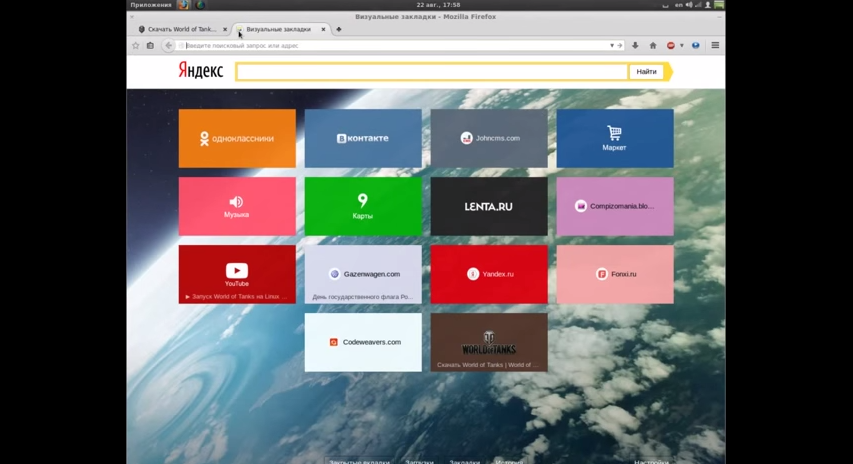Open the Odnoklassniki bookmark tile
Viewport: 853px width, 464px height.
(x=237, y=138)
